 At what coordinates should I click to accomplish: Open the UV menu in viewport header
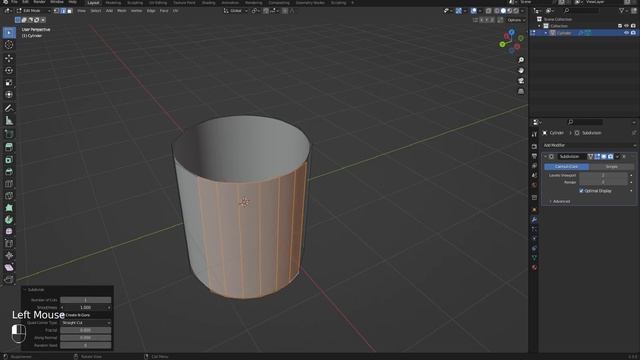(x=175, y=11)
